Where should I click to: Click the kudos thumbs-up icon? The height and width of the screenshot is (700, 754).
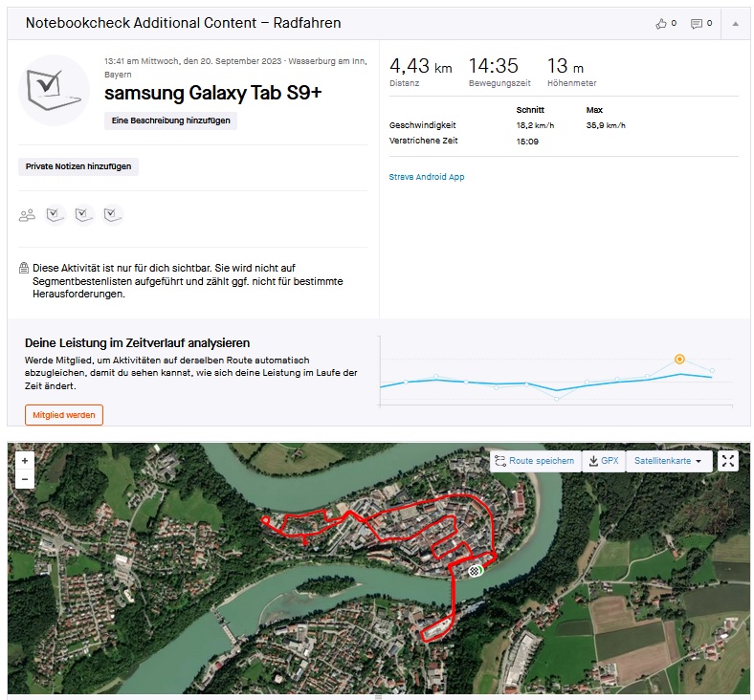coord(661,24)
